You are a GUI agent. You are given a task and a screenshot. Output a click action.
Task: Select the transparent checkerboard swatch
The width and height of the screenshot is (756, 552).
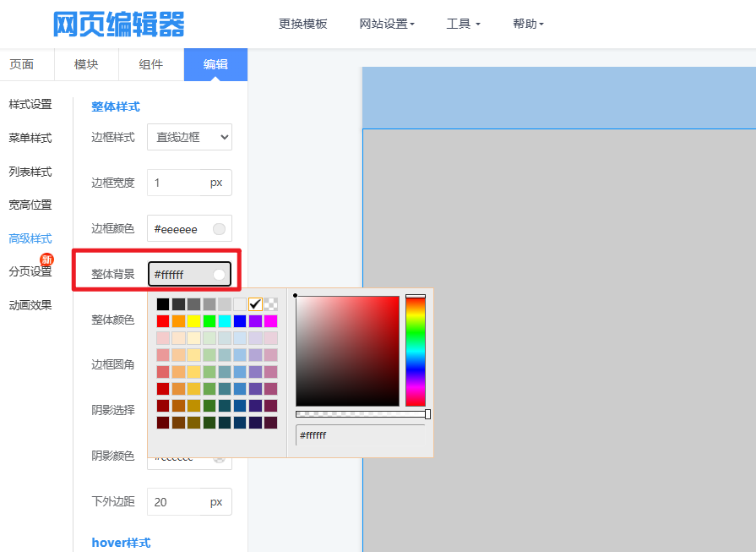270,304
